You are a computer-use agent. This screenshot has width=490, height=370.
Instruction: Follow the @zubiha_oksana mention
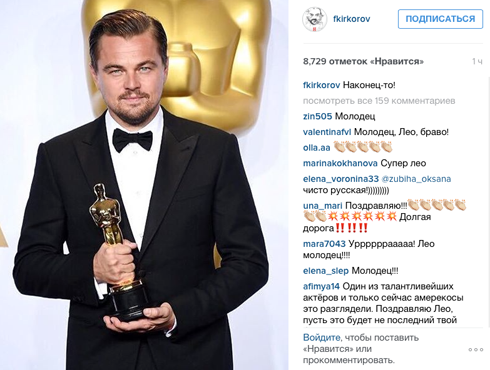(x=416, y=179)
